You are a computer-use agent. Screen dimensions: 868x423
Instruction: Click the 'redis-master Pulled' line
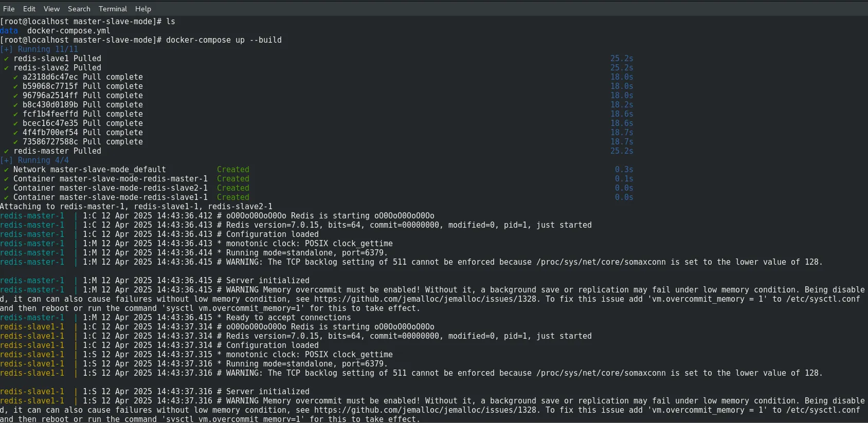coord(52,151)
